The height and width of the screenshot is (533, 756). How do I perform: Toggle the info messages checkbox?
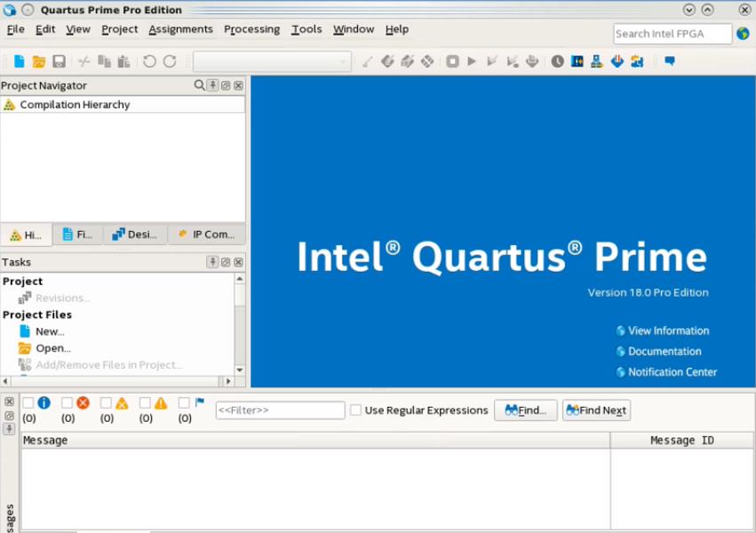(x=28, y=402)
